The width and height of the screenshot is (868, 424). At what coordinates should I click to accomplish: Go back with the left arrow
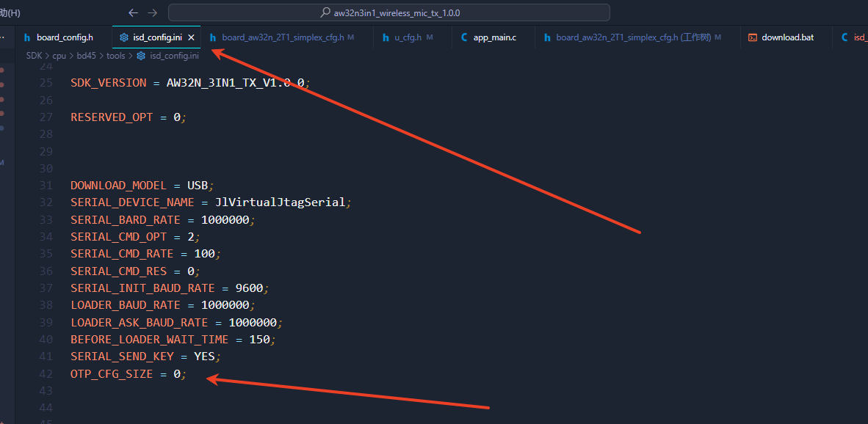[133, 12]
